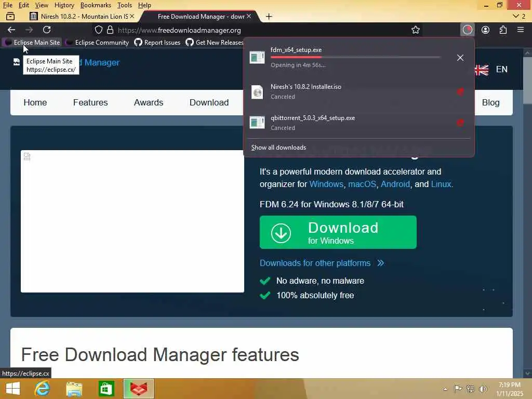
Task: Open the Firefox View icon beside the tabs
Action: coord(10,16)
